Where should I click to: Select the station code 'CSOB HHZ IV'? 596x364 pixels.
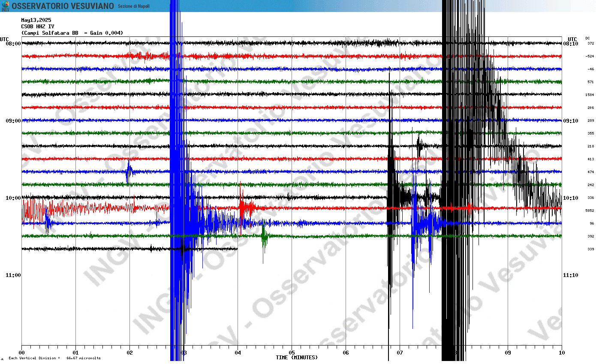coord(38,27)
